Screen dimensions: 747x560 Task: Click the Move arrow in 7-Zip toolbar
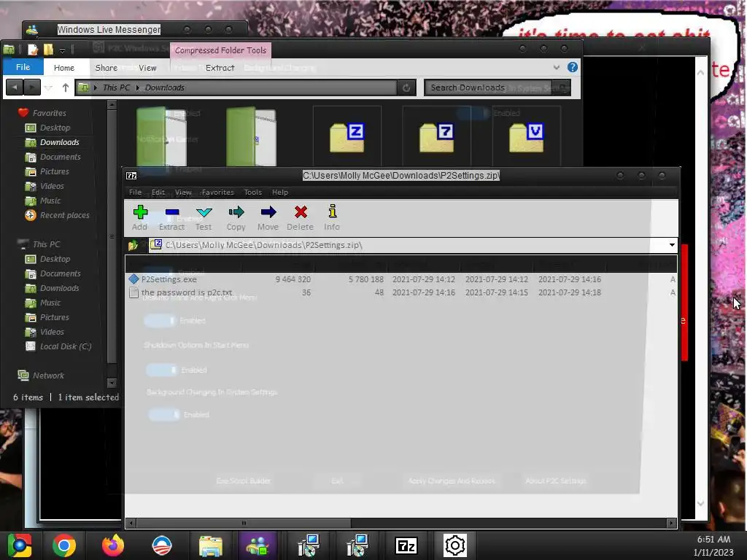point(268,218)
